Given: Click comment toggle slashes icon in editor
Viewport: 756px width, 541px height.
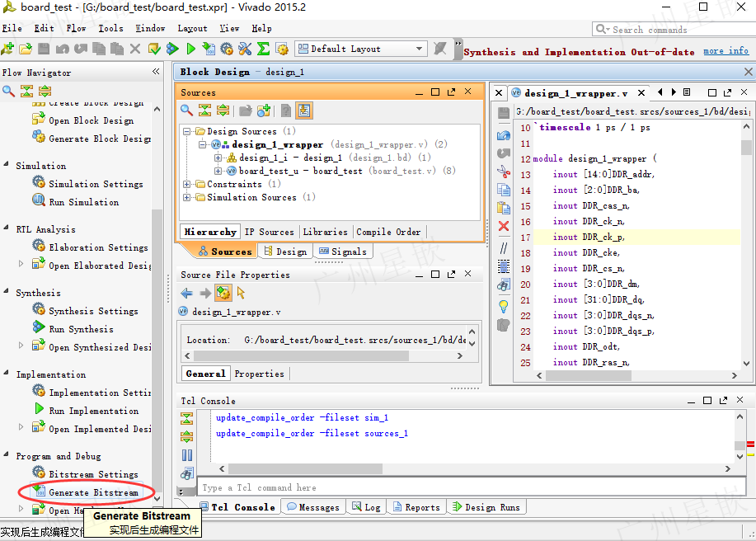Looking at the screenshot, I should coord(504,248).
